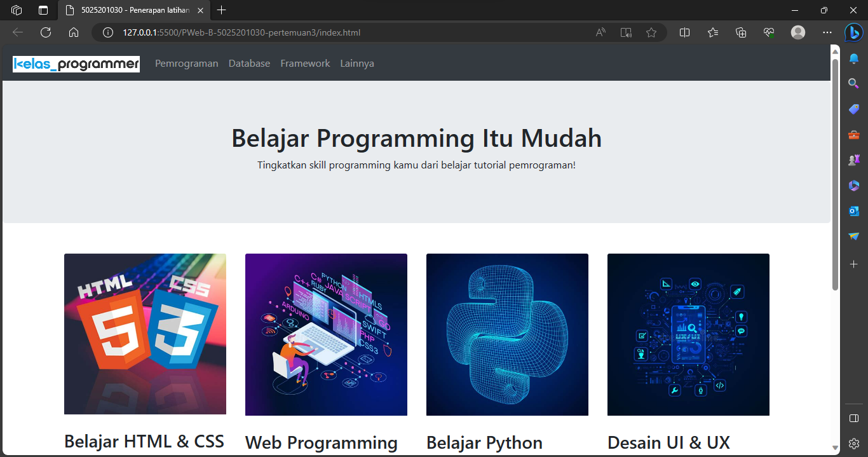
Task: Go to browser home page
Action: [74, 32]
